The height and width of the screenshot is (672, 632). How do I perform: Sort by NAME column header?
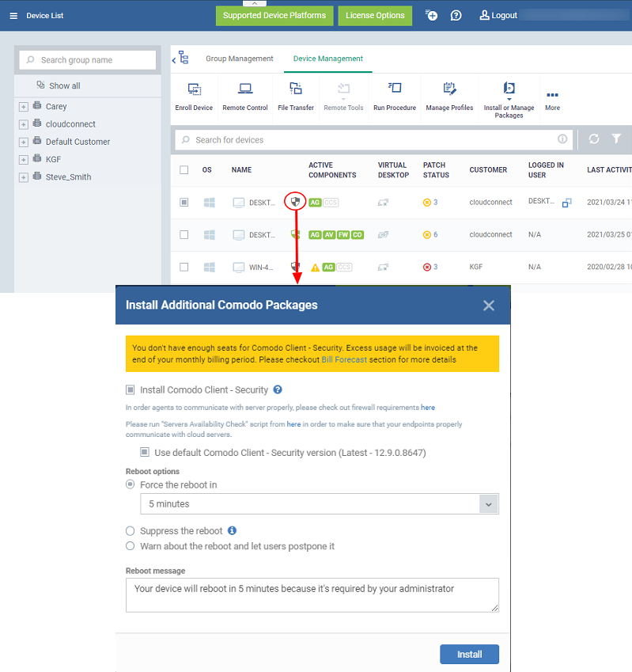click(x=241, y=169)
